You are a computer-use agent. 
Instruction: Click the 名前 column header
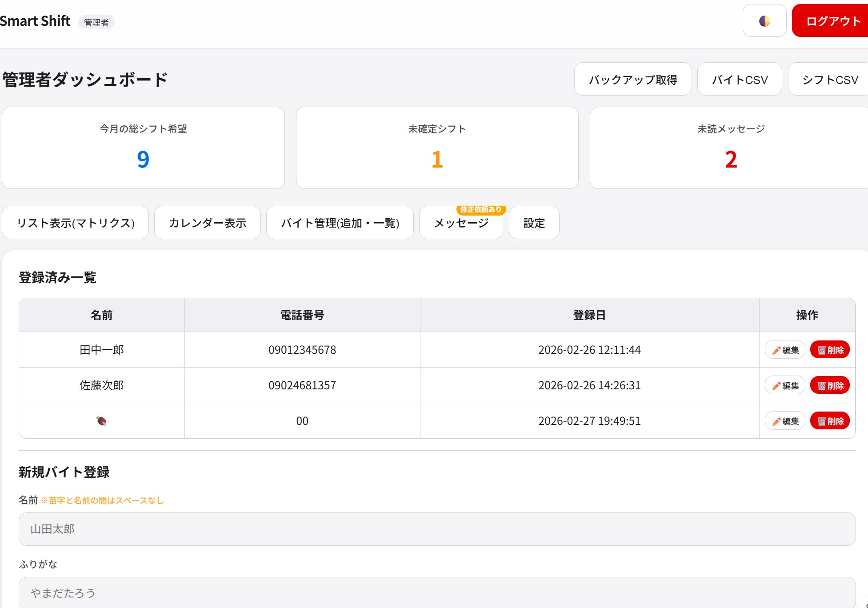click(x=102, y=315)
